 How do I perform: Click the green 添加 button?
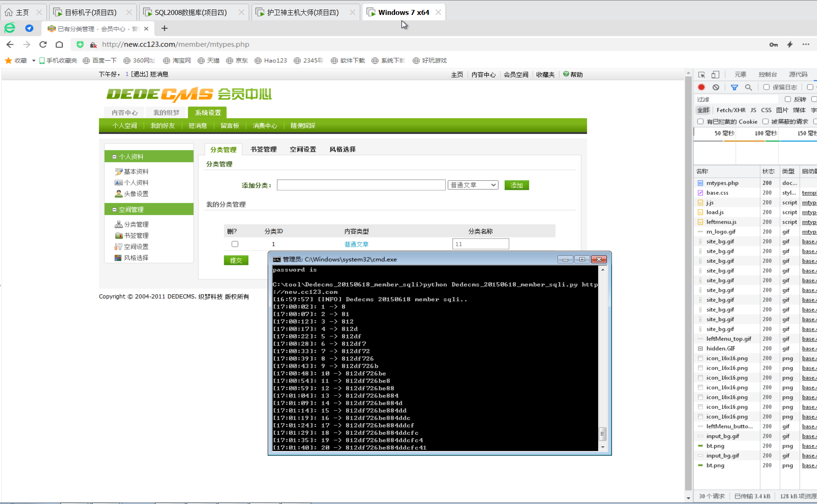click(516, 185)
